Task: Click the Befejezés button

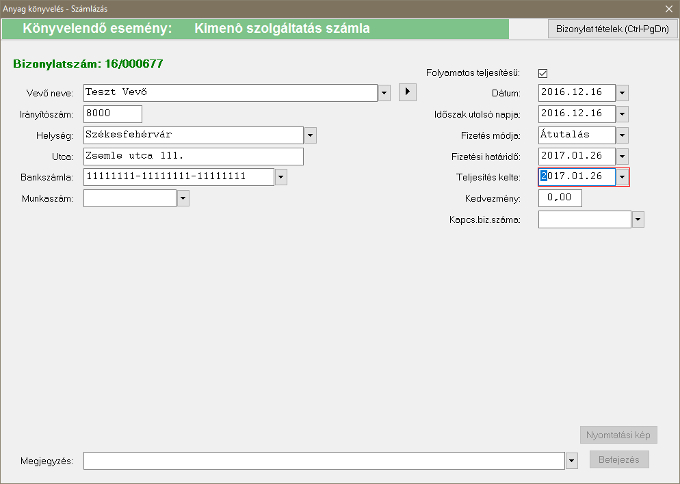Action: [x=620, y=460]
